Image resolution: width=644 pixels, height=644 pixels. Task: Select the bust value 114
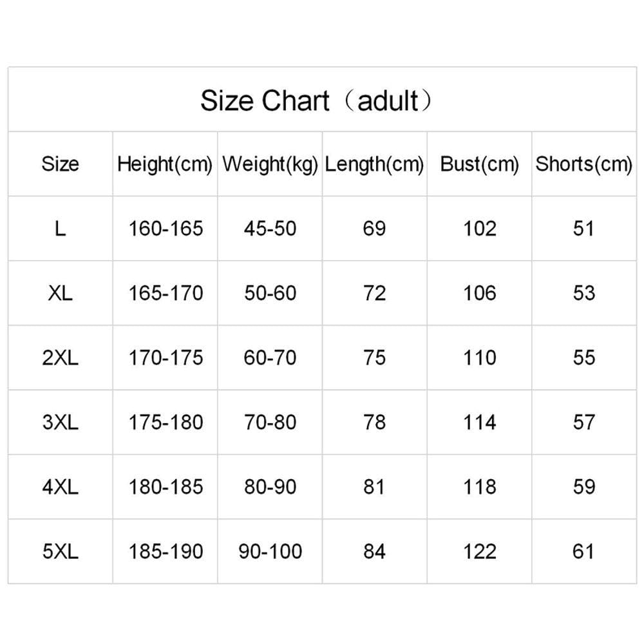click(x=479, y=422)
